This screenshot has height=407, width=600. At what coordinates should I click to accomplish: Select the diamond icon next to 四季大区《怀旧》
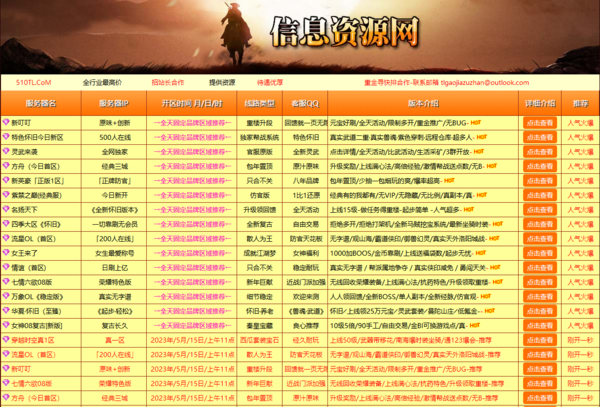(6, 225)
